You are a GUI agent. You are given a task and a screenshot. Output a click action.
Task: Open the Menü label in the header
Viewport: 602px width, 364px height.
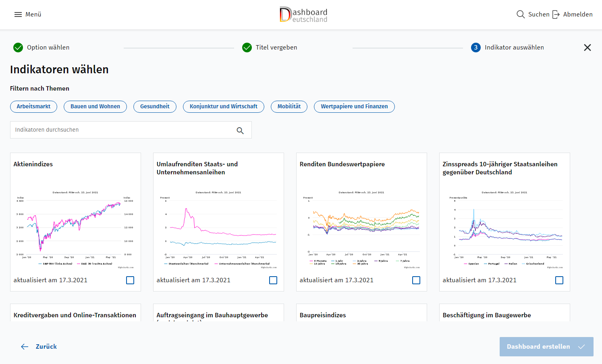tap(33, 14)
